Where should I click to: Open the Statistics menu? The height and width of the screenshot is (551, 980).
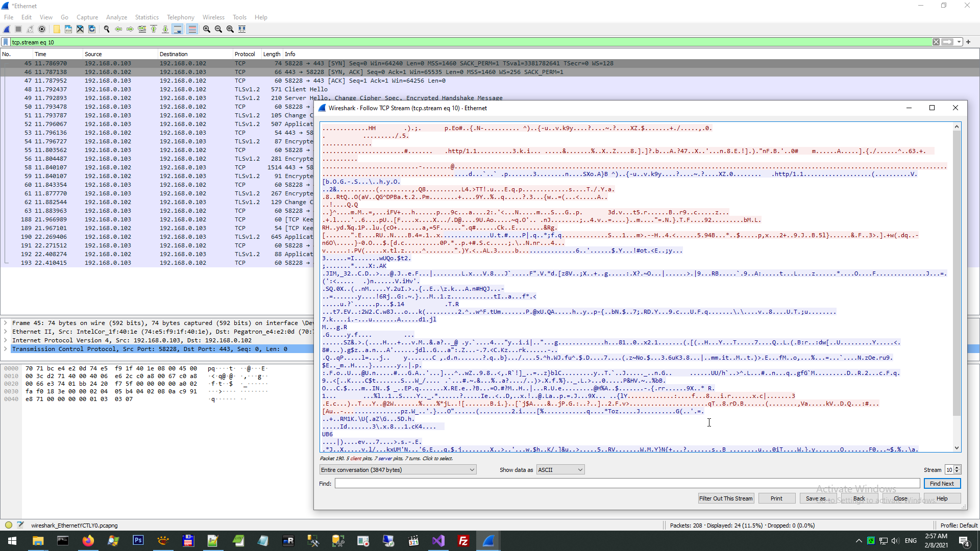(x=146, y=17)
